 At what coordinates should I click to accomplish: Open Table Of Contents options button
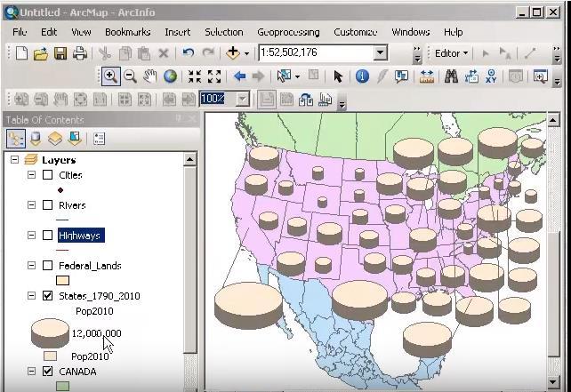(99, 139)
